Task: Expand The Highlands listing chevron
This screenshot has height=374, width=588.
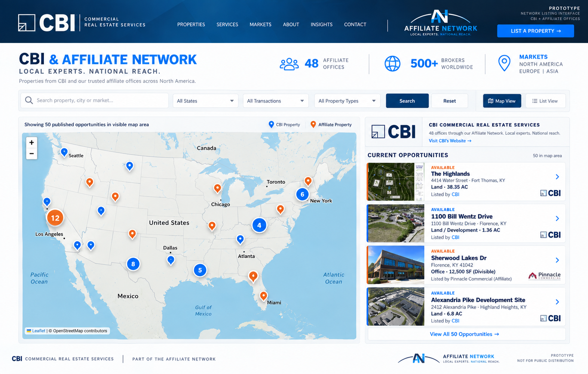Action: [557, 177]
